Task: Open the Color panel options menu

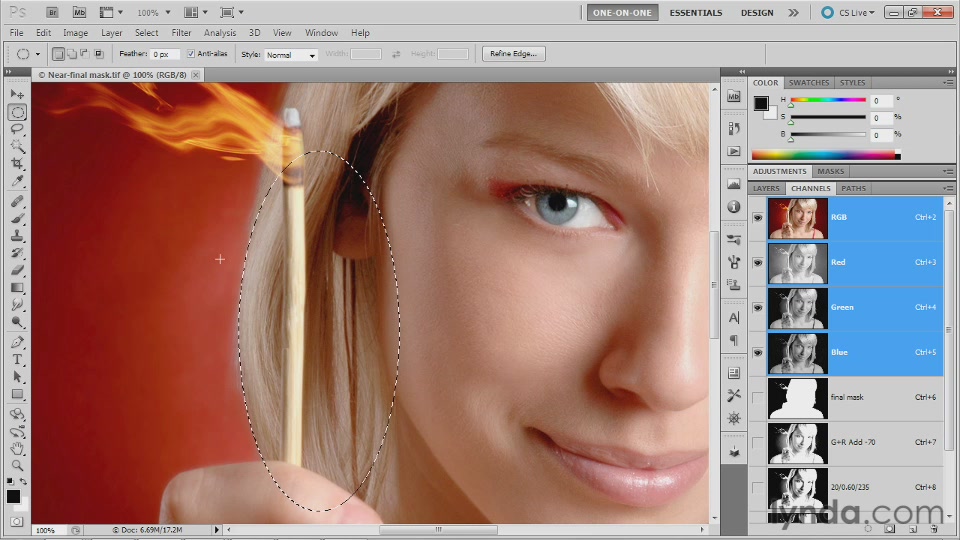Action: click(x=948, y=83)
